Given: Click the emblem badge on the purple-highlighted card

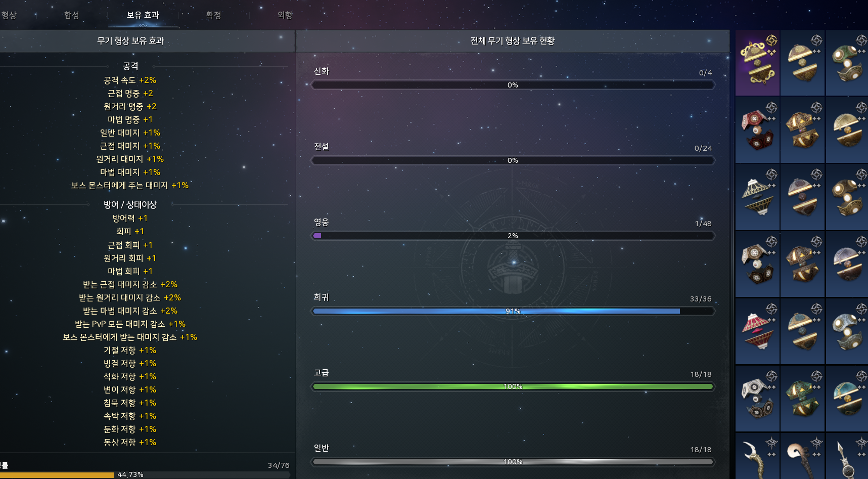Looking at the screenshot, I should pyautogui.click(x=771, y=40).
